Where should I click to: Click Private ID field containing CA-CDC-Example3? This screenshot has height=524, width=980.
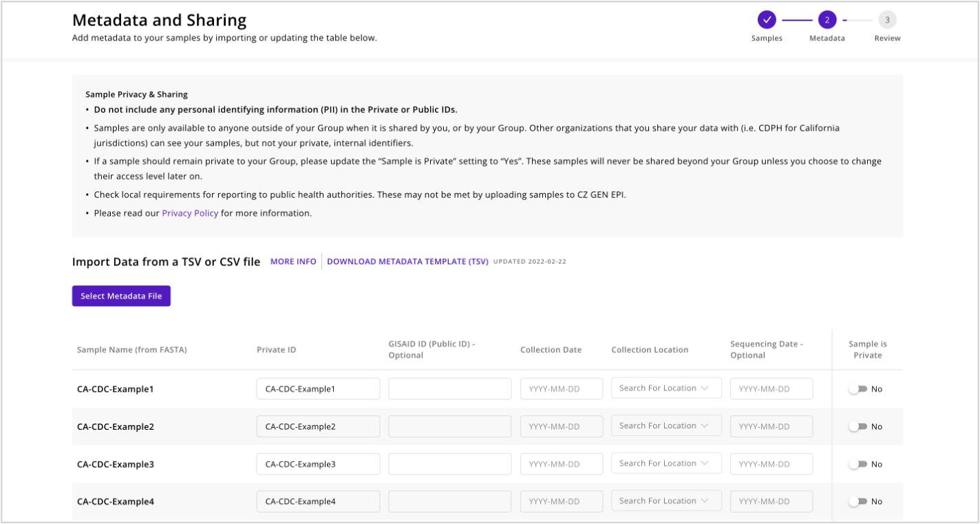[318, 463]
